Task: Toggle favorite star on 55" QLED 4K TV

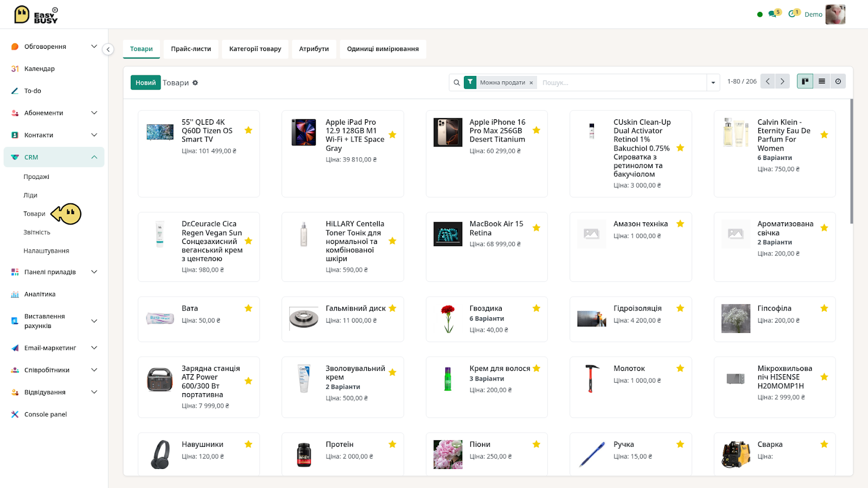Action: (x=248, y=130)
